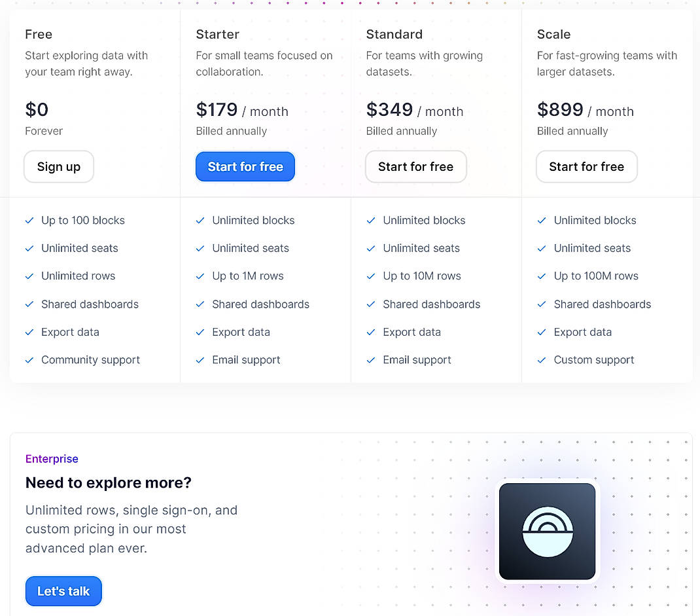700x616 pixels.
Task: Click the checkmark next to "Custom support"
Action: 542,360
